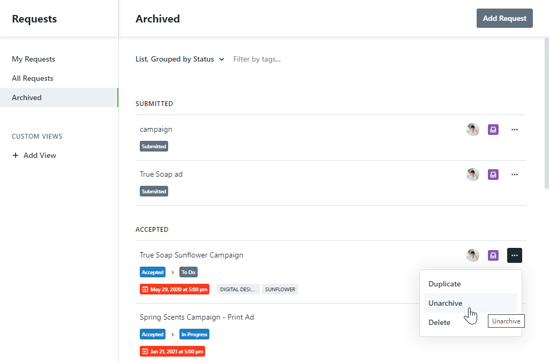Click the Accepted badge under True Soap Sunflower Campaign
550x363 pixels.
153,272
